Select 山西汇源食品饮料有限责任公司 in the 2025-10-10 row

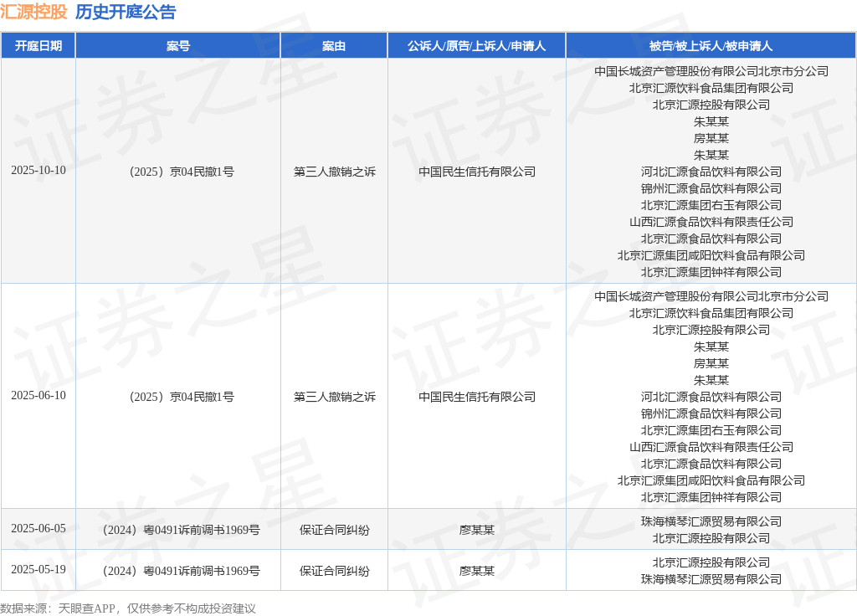click(x=711, y=222)
